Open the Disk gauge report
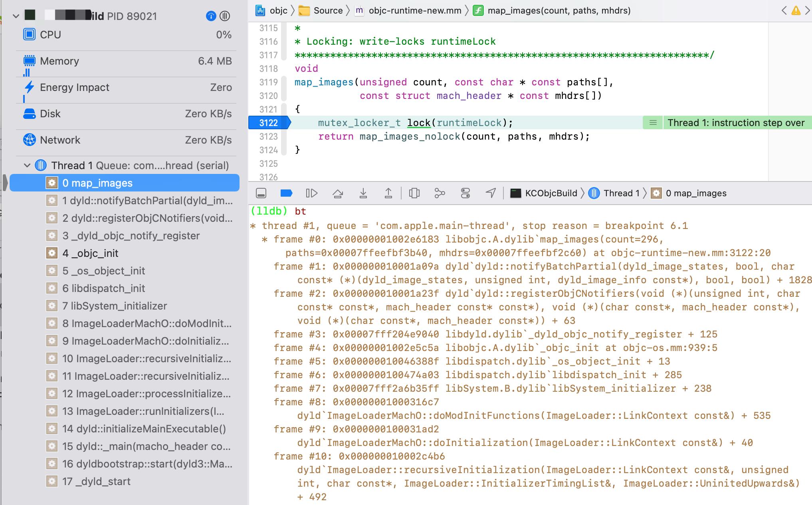812x505 pixels. (127, 114)
